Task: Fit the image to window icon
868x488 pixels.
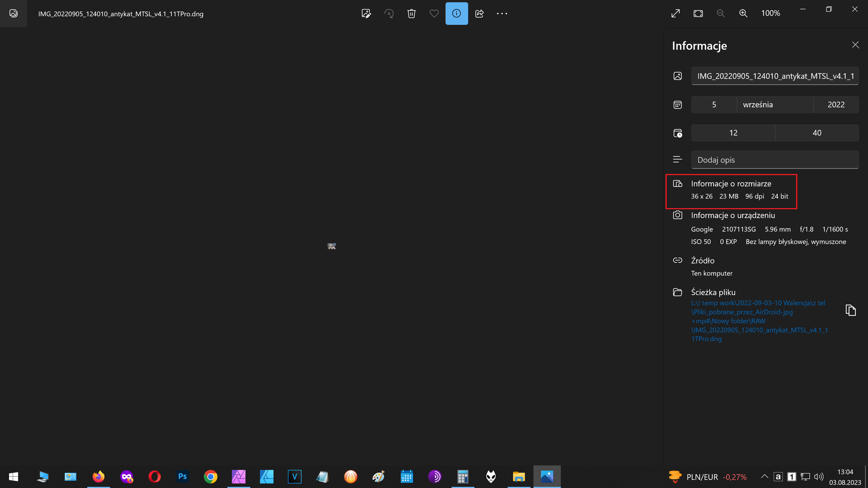Action: point(698,14)
